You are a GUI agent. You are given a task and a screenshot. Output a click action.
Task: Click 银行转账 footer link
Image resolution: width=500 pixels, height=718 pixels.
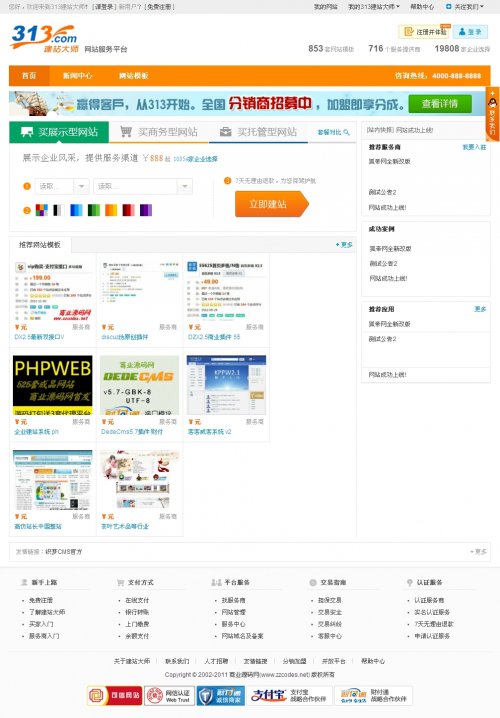tap(137, 612)
